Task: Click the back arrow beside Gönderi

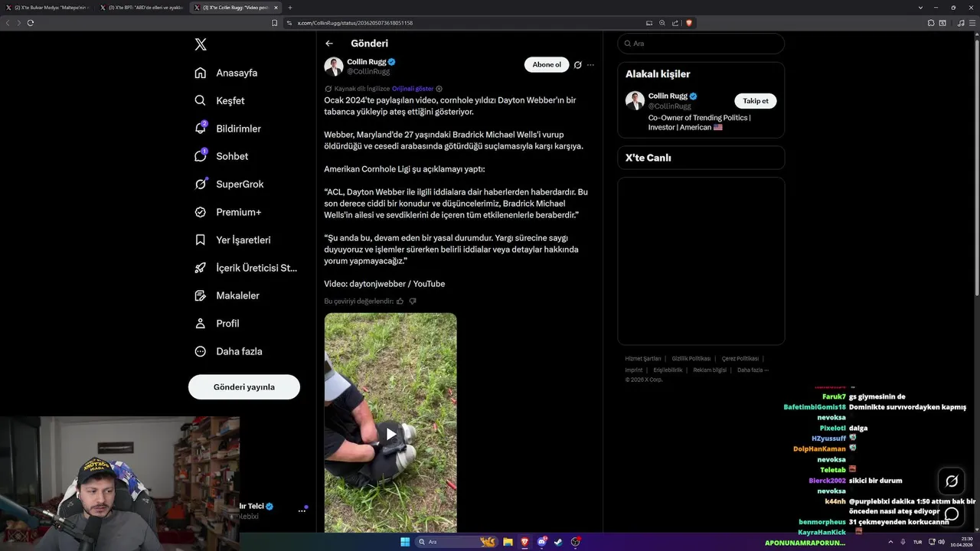Action: 329,44
